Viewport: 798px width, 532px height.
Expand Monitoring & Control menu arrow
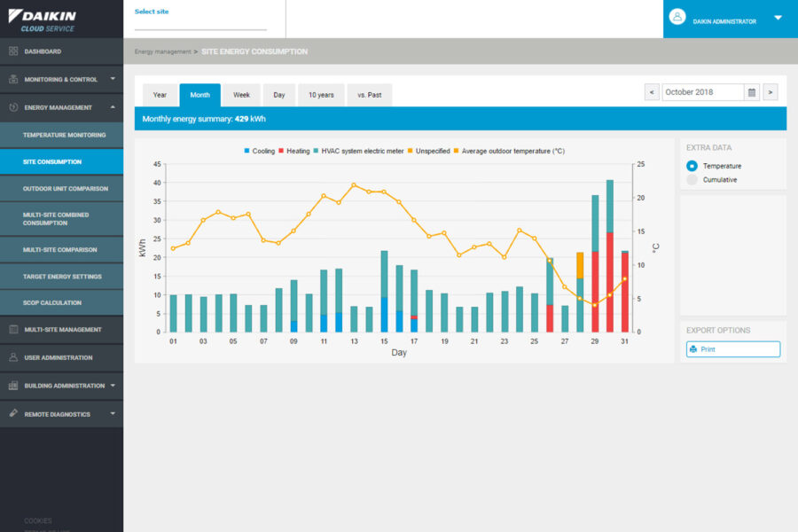click(x=113, y=79)
